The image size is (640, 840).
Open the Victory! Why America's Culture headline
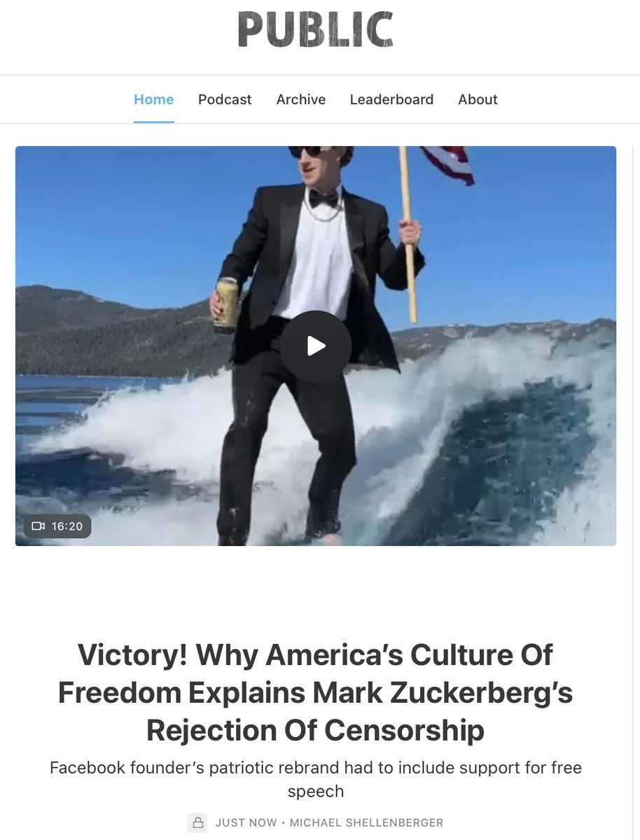click(x=315, y=693)
